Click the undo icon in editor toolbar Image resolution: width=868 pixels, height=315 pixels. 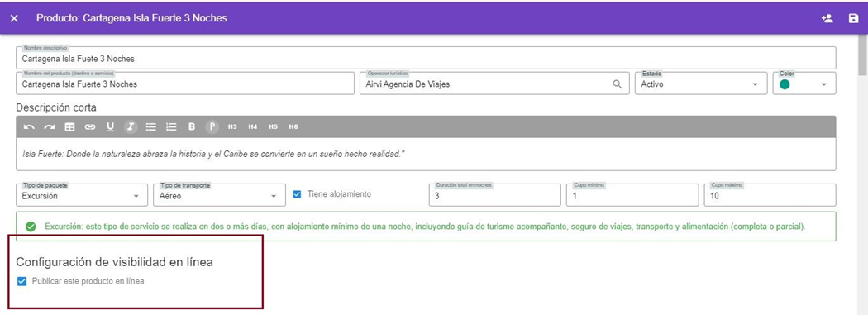(x=29, y=126)
